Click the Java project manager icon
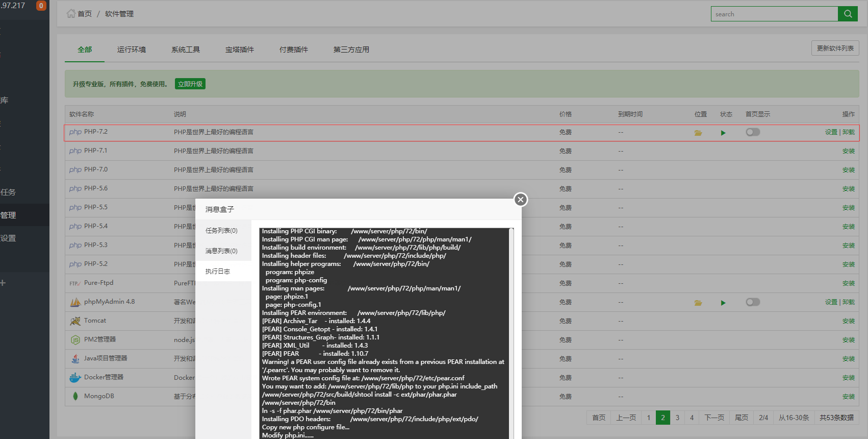 (75, 359)
